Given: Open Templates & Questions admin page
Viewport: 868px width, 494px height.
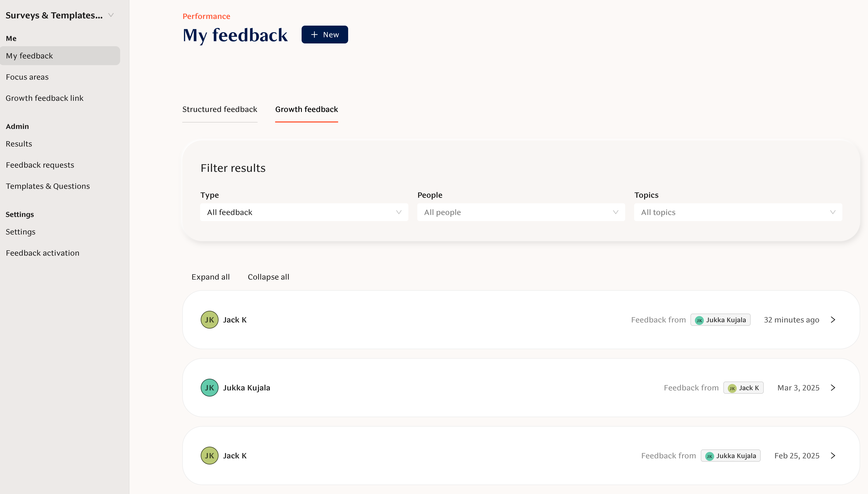Looking at the screenshot, I should 48,186.
